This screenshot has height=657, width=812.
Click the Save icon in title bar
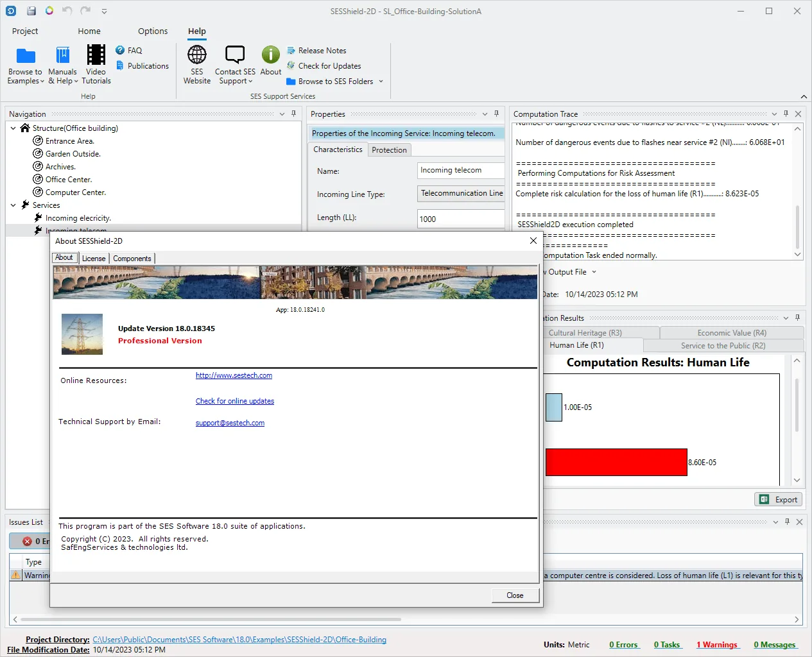pyautogui.click(x=31, y=11)
